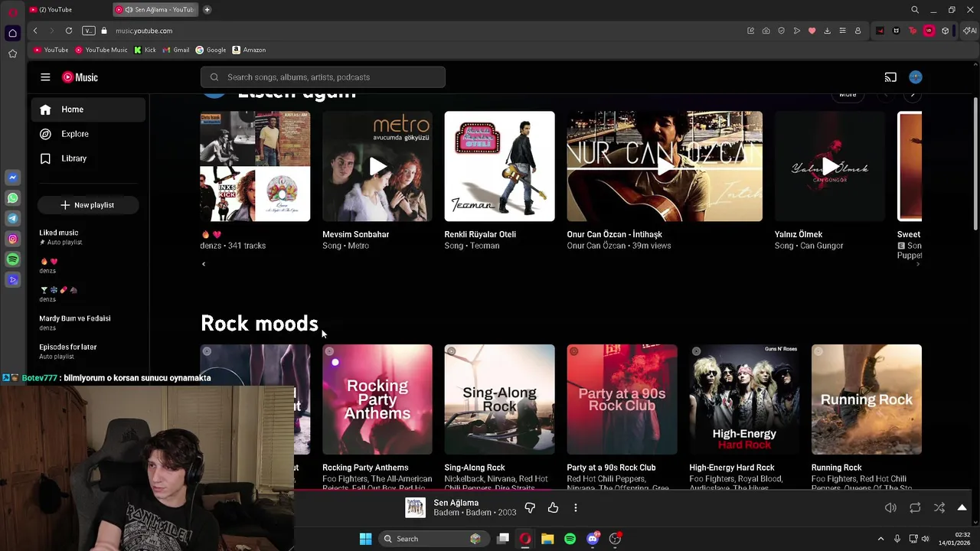Open Instagram in the Opera sidebar
This screenshot has height=551, width=980.
point(12,240)
